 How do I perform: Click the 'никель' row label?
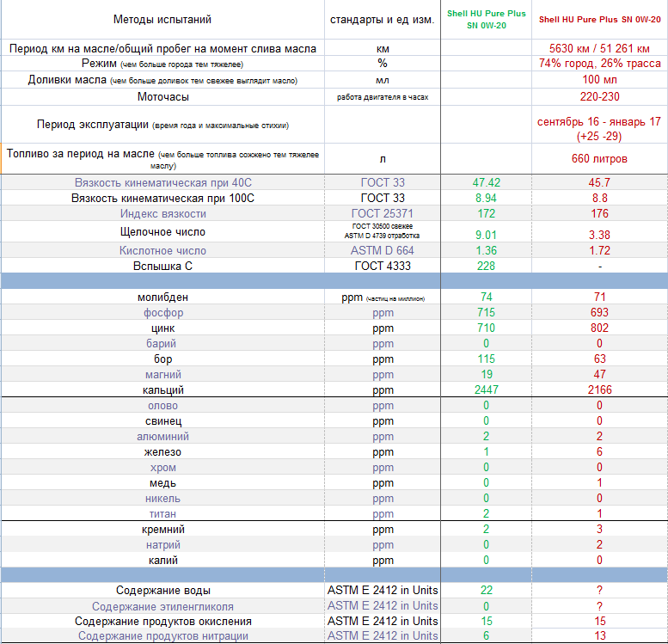pyautogui.click(x=162, y=499)
